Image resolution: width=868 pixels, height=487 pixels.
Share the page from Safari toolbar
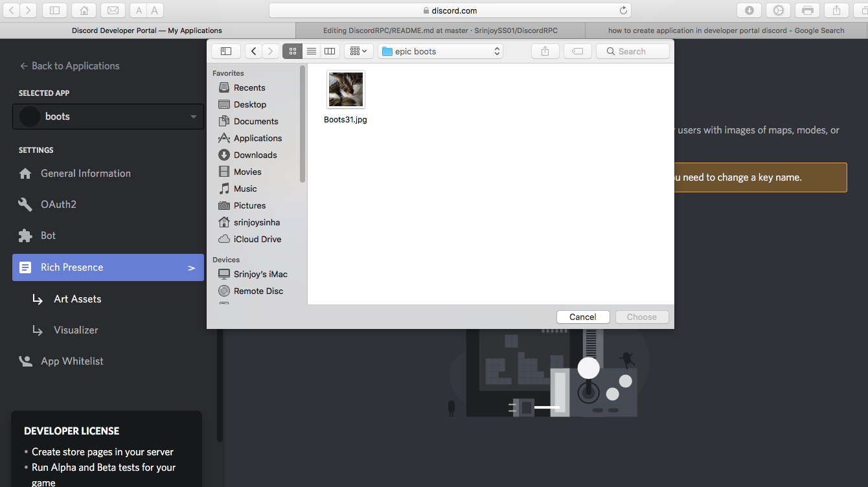click(x=836, y=10)
